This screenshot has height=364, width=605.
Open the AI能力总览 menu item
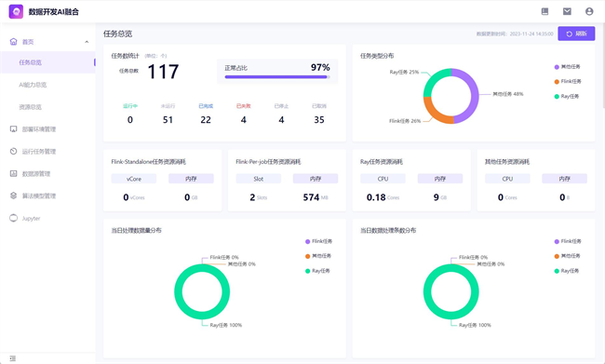point(47,85)
